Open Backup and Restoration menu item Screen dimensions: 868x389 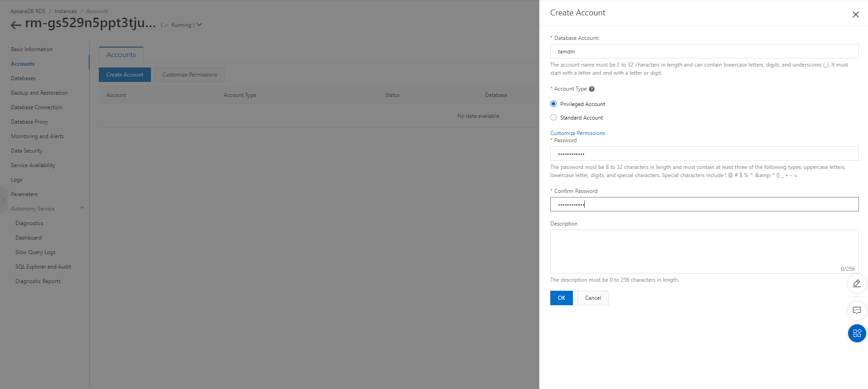tap(39, 93)
